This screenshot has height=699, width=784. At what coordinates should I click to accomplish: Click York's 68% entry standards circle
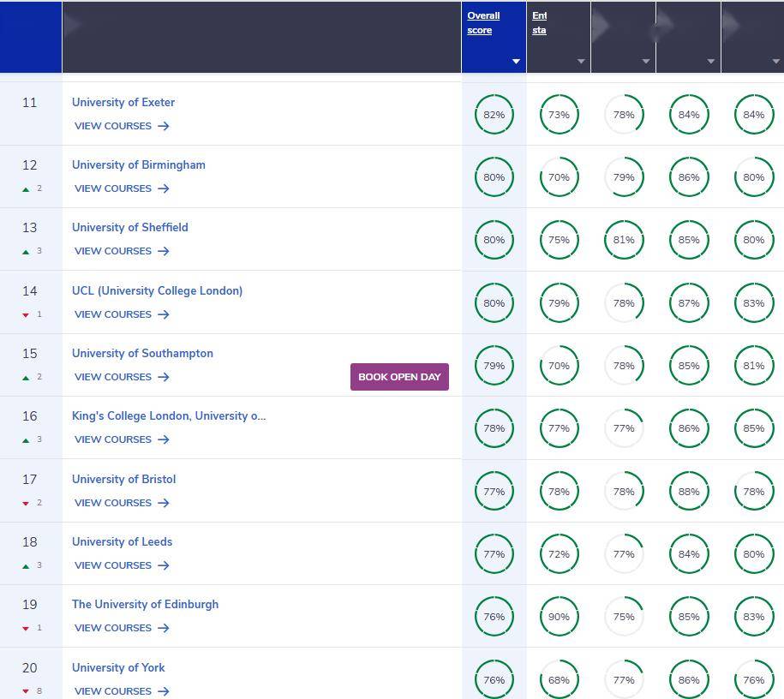559,679
